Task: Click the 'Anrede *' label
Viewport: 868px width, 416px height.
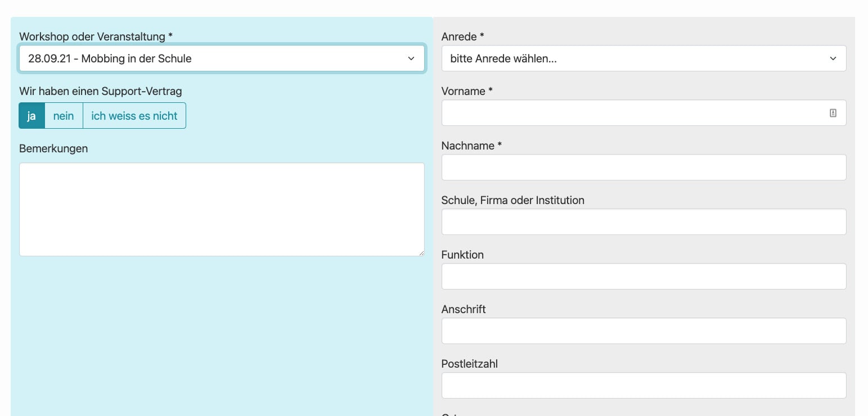Action: click(462, 37)
